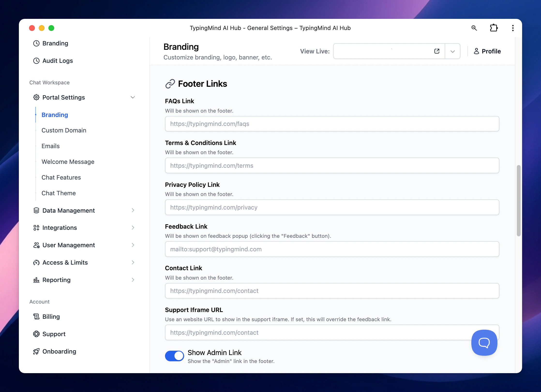Click the Show Admin Link label text
The image size is (541, 392).
pos(215,353)
